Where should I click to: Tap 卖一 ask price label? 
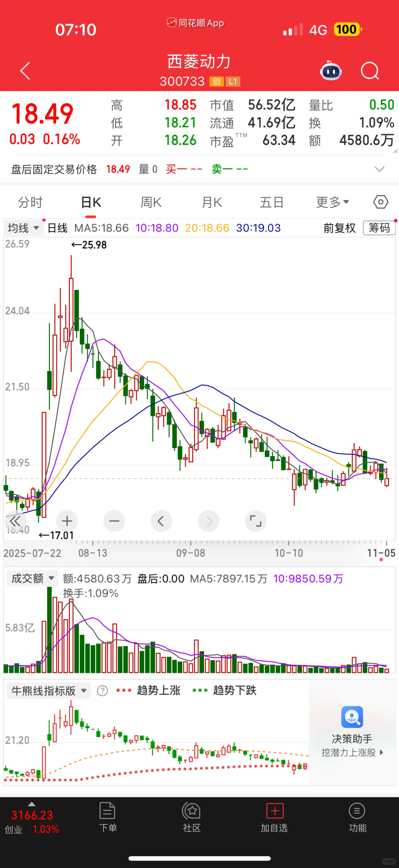pyautogui.click(x=222, y=169)
